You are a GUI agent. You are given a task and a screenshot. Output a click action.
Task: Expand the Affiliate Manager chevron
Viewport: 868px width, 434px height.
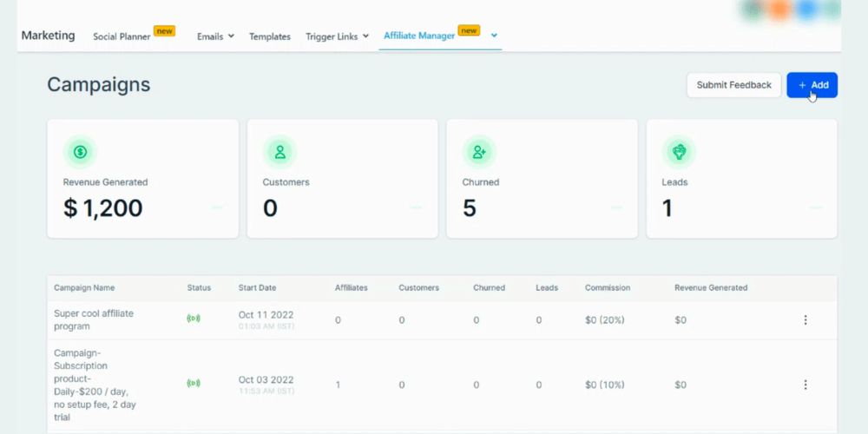(494, 36)
